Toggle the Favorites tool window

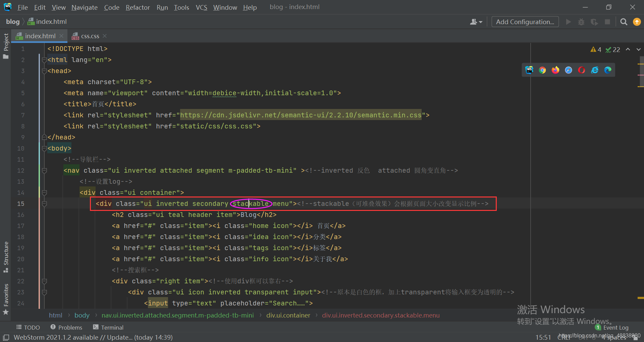point(6,299)
